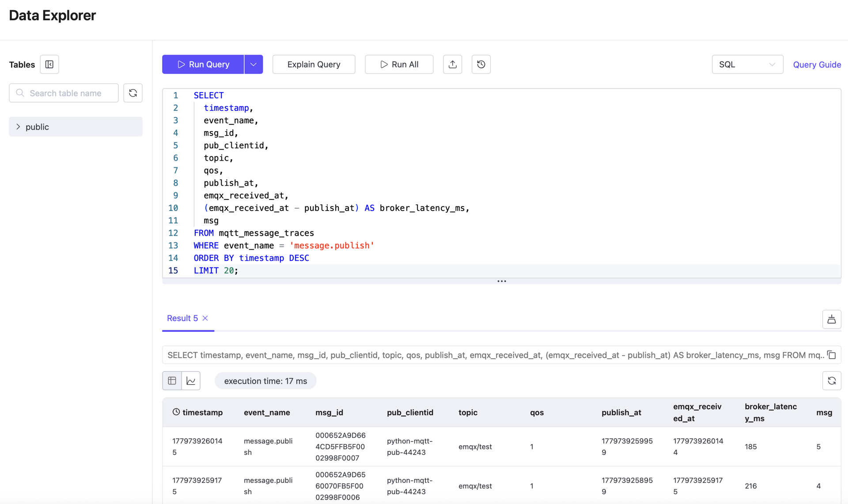848x504 pixels.
Task: Switch to table view of results
Action: [x=172, y=381]
